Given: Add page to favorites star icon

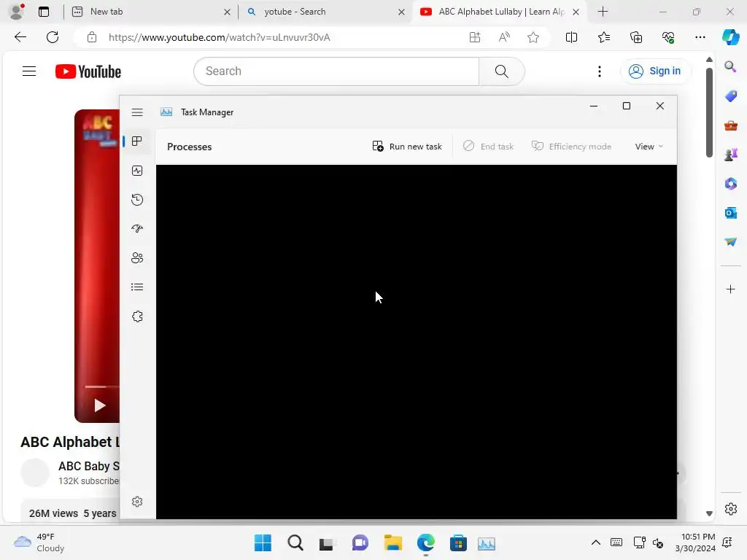Looking at the screenshot, I should coord(533,37).
